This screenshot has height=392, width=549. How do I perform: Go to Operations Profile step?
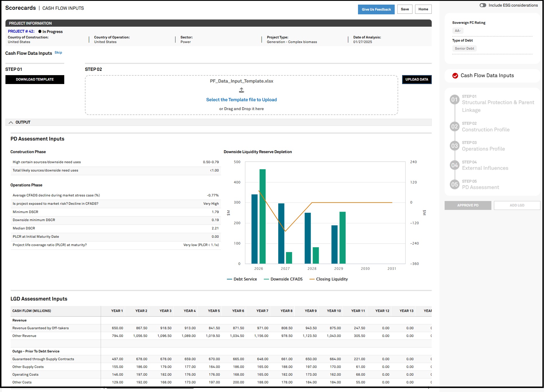point(483,149)
